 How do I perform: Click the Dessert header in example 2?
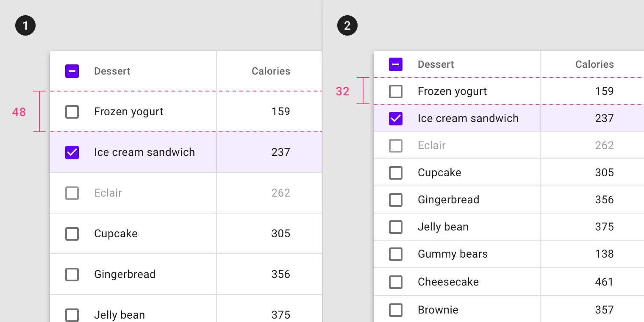[436, 64]
